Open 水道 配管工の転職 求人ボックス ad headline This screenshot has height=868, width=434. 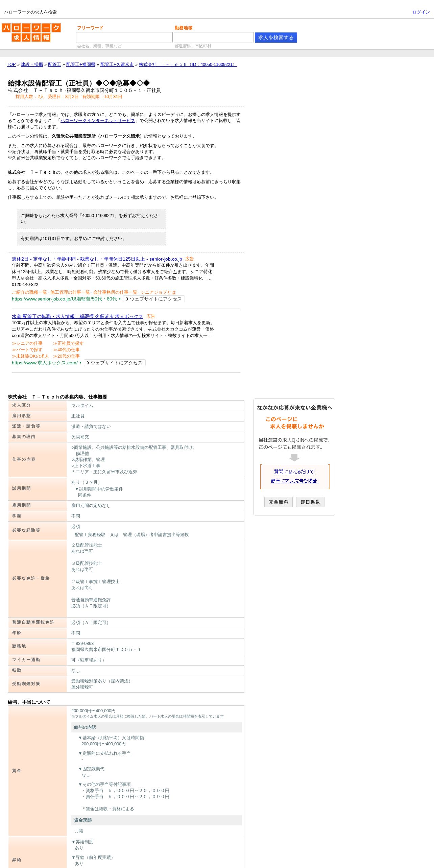click(x=77, y=316)
